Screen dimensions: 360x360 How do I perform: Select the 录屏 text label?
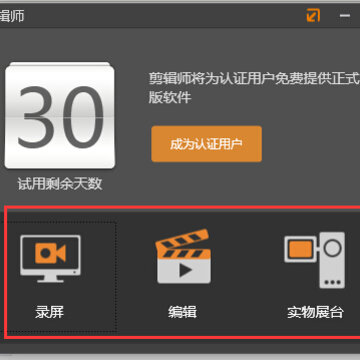[49, 312]
